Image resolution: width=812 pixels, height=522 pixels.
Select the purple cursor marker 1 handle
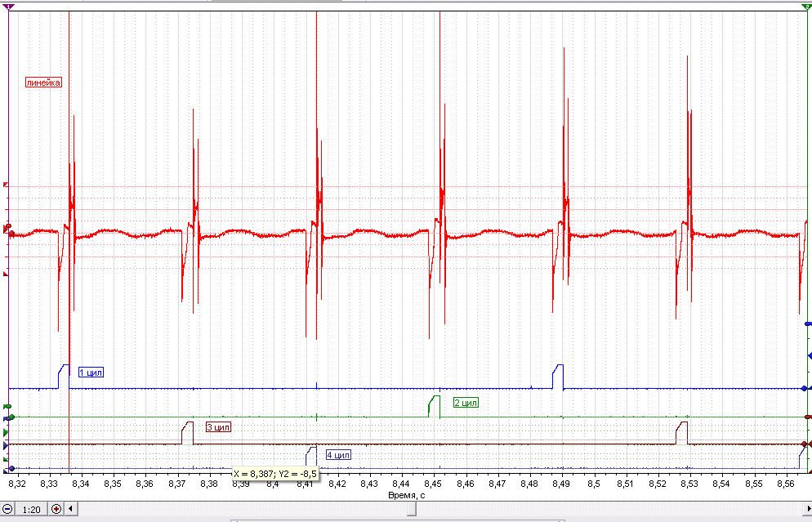tap(9, 7)
